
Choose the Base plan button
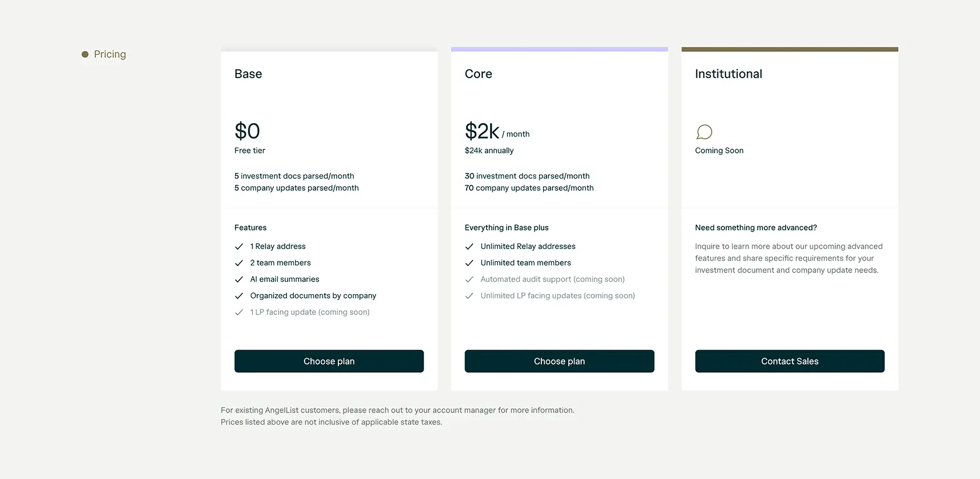(x=329, y=361)
